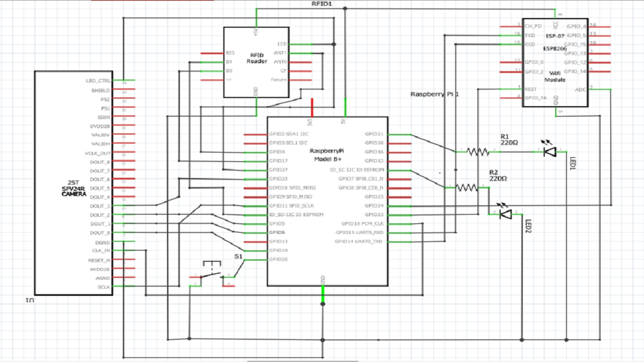Click the RaspberryPi Model B+ label
Screen dimensions: 644x362
click(328, 154)
